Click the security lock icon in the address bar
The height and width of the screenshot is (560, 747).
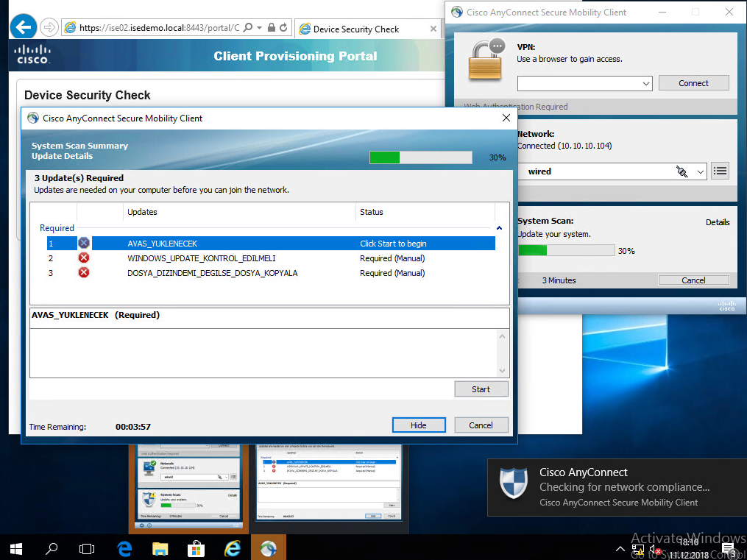click(272, 28)
